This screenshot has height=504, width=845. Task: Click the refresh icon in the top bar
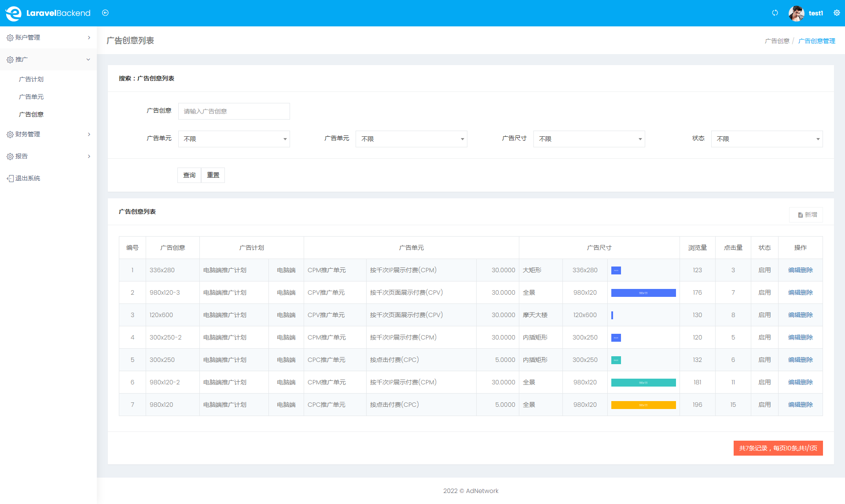tap(775, 13)
